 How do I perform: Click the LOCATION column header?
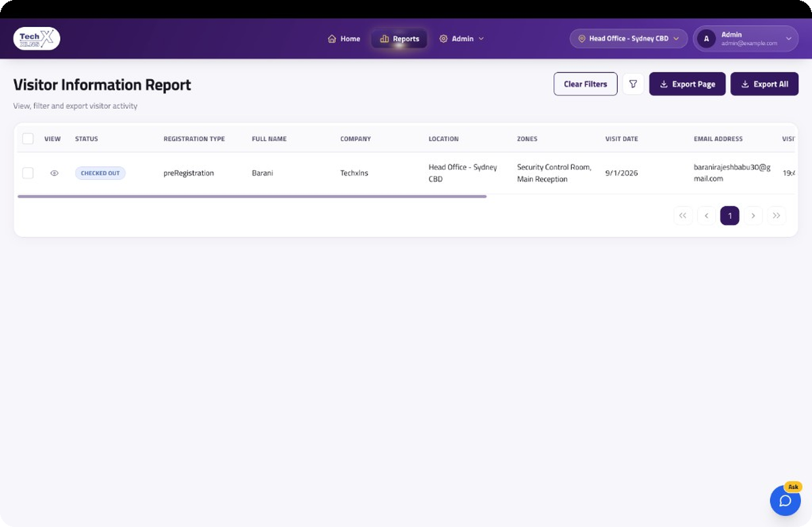coord(443,139)
